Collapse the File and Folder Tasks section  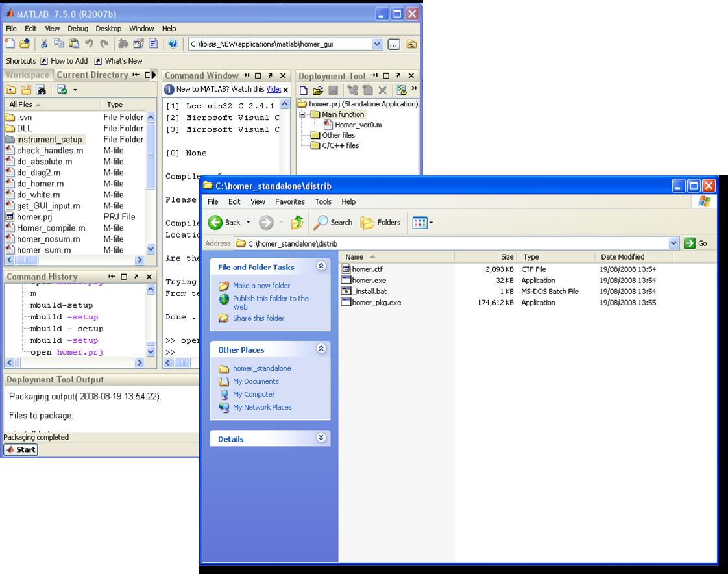(321, 266)
